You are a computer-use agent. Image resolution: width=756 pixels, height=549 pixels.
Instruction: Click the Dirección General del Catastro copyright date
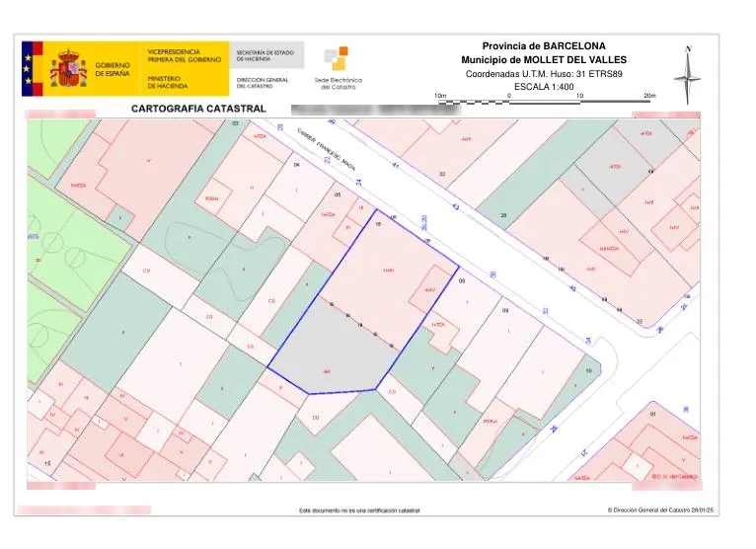660,510
